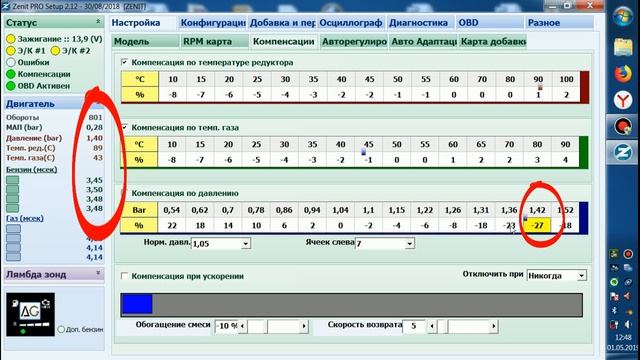Open the Диагностика tab
The height and width of the screenshot is (360, 640).
(420, 23)
